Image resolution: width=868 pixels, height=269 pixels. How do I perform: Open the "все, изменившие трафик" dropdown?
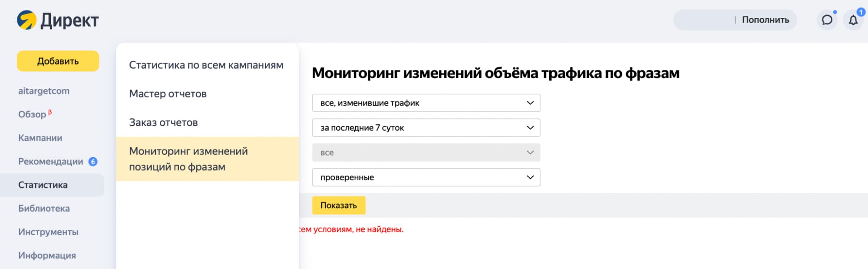[x=426, y=103]
